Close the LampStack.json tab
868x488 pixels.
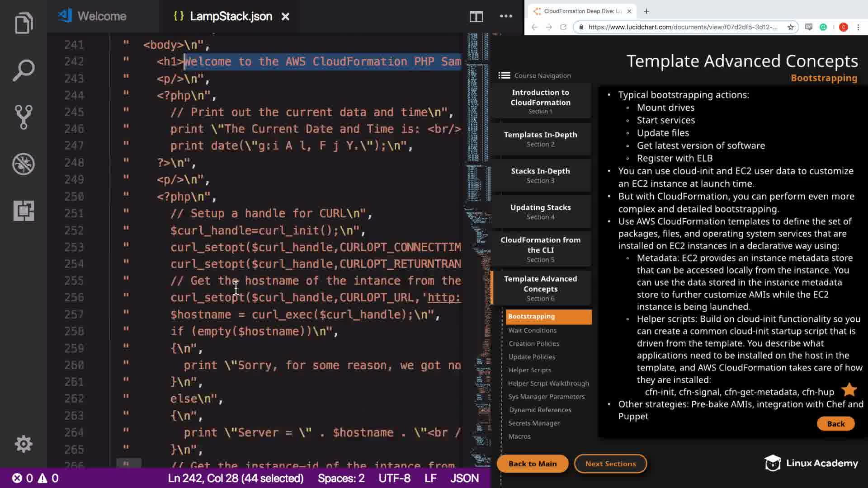pyautogui.click(x=285, y=17)
